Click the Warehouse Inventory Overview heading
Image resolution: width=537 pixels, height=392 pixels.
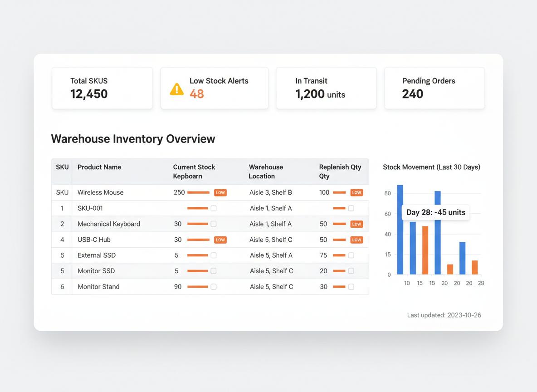coord(133,139)
